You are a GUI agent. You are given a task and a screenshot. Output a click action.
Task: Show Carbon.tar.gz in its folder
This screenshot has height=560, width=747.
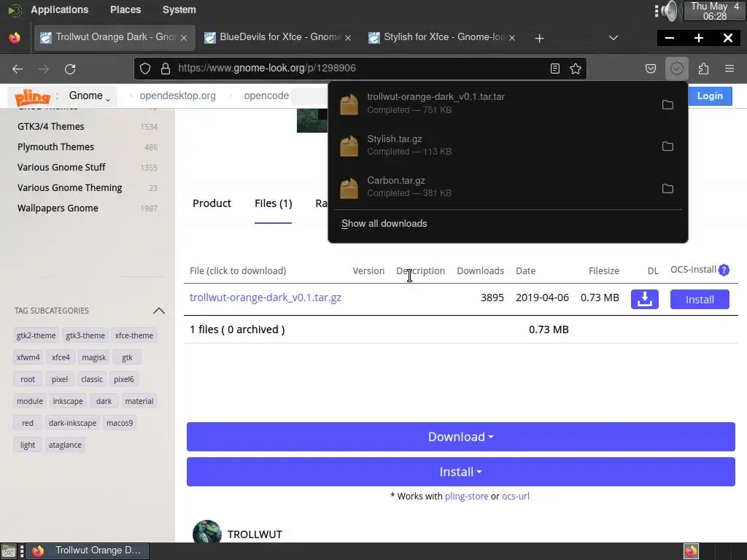[667, 189]
